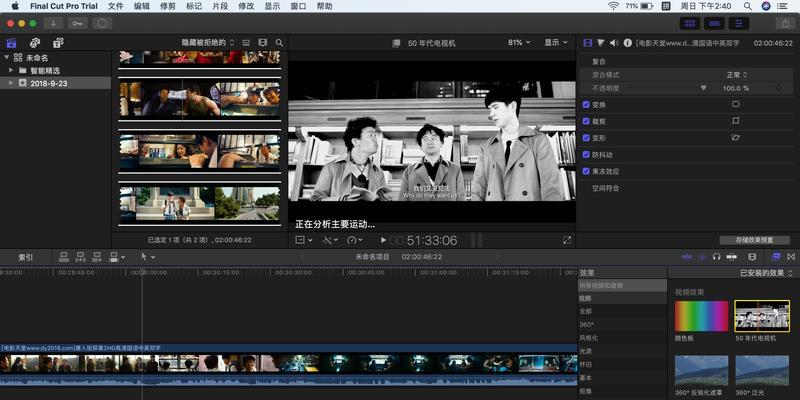Toggle audio skimming icon

click(x=702, y=257)
